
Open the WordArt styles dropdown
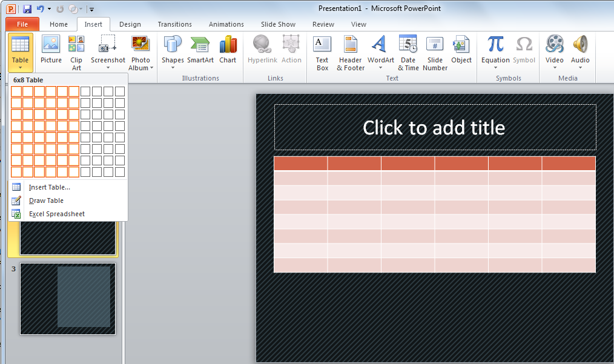(x=380, y=51)
